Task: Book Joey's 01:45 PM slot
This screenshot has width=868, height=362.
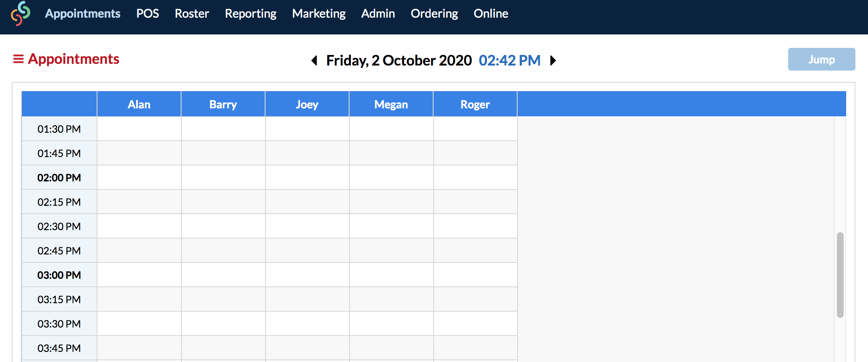Action: tap(307, 153)
